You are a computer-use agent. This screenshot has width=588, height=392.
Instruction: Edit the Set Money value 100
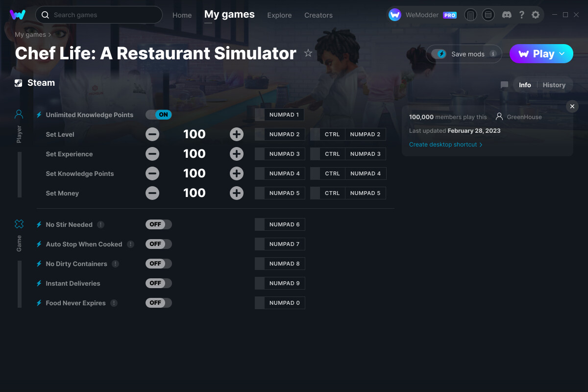195,193
